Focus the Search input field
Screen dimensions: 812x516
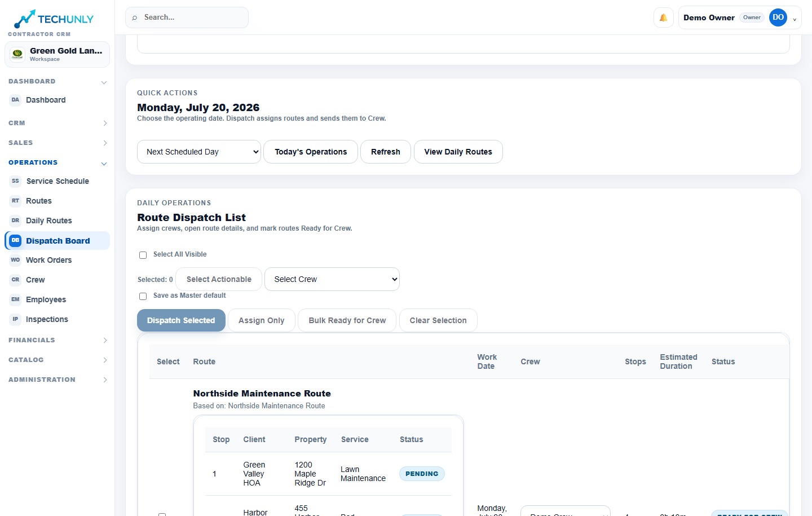coord(187,17)
